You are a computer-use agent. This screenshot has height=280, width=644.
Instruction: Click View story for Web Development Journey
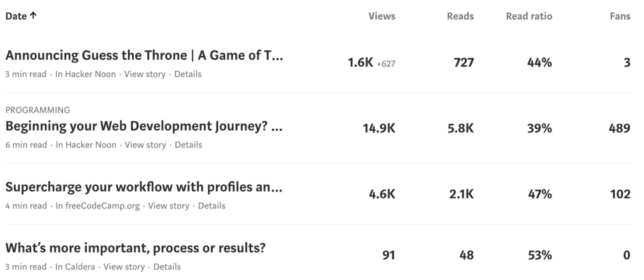click(145, 145)
